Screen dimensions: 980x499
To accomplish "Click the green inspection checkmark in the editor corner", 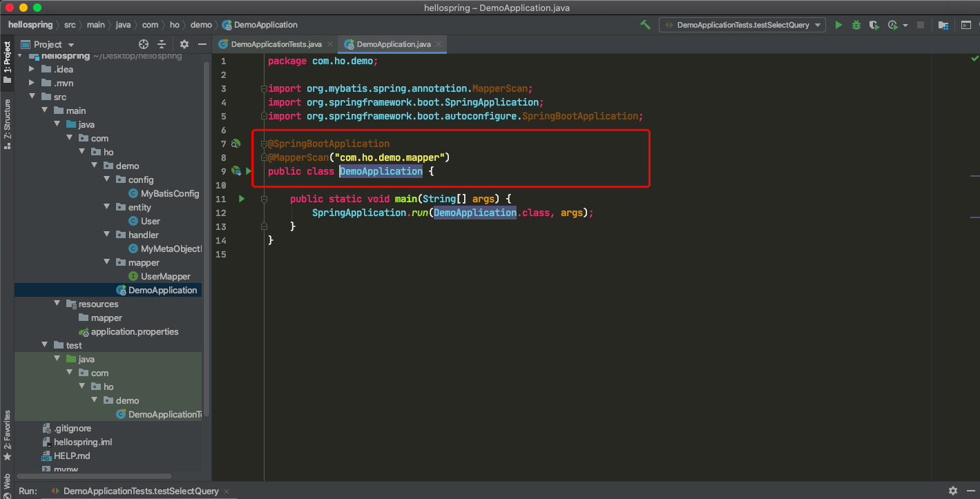I will (974, 60).
